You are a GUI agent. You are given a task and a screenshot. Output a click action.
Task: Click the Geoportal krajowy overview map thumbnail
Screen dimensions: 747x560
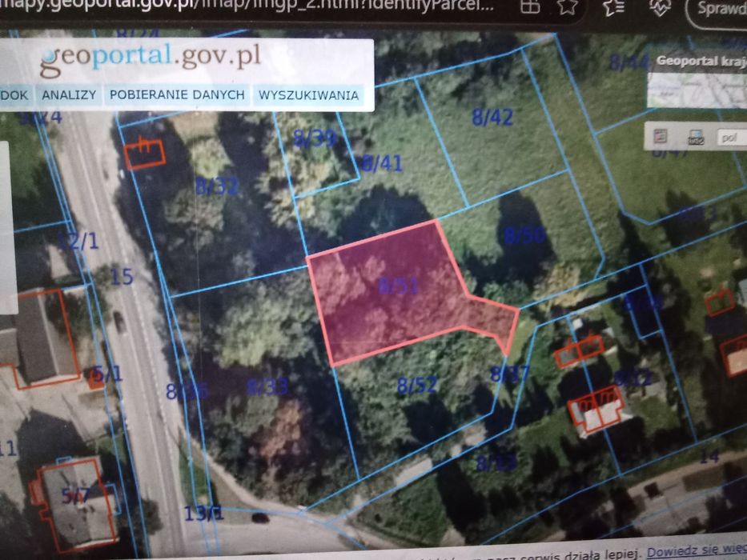tap(697, 90)
